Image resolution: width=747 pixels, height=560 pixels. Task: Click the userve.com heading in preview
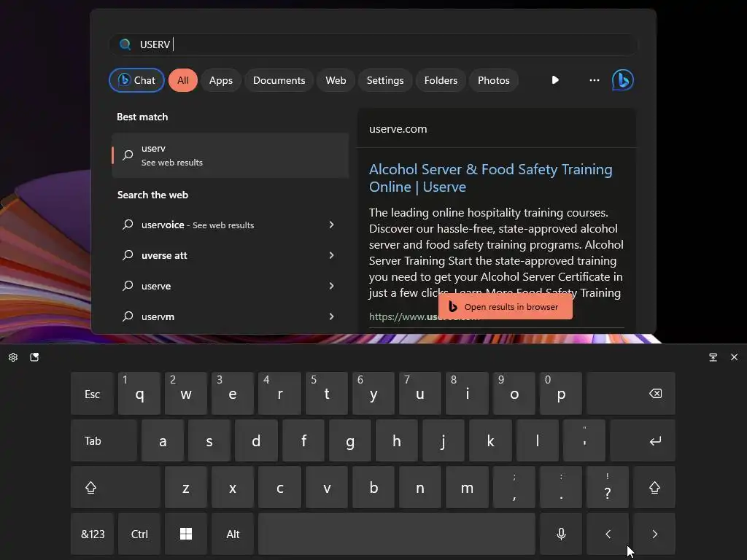(398, 129)
